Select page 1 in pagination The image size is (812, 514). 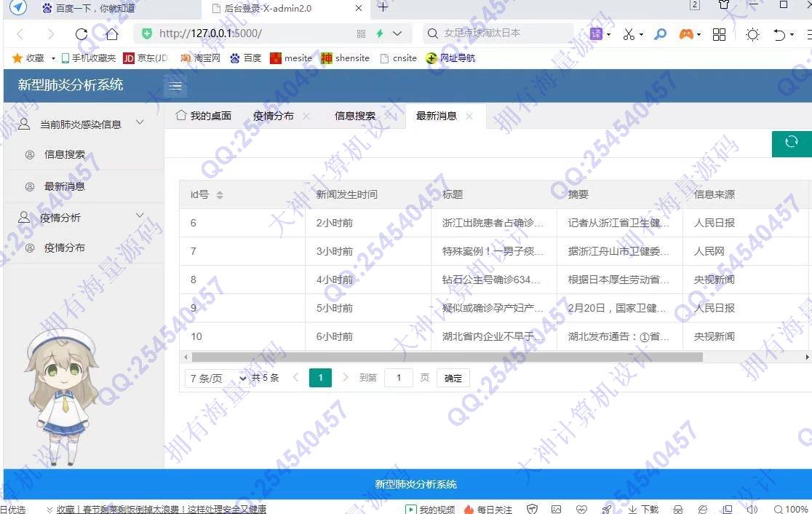point(321,378)
